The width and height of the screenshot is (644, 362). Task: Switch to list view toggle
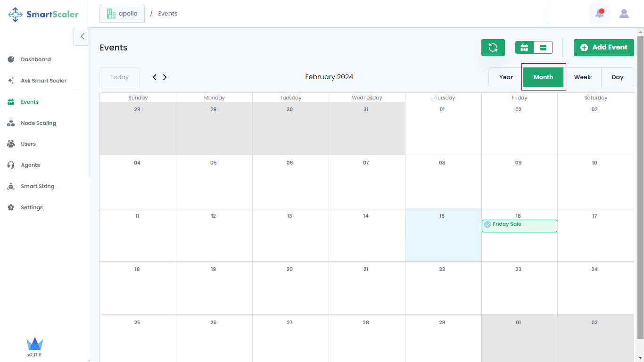pyautogui.click(x=543, y=48)
